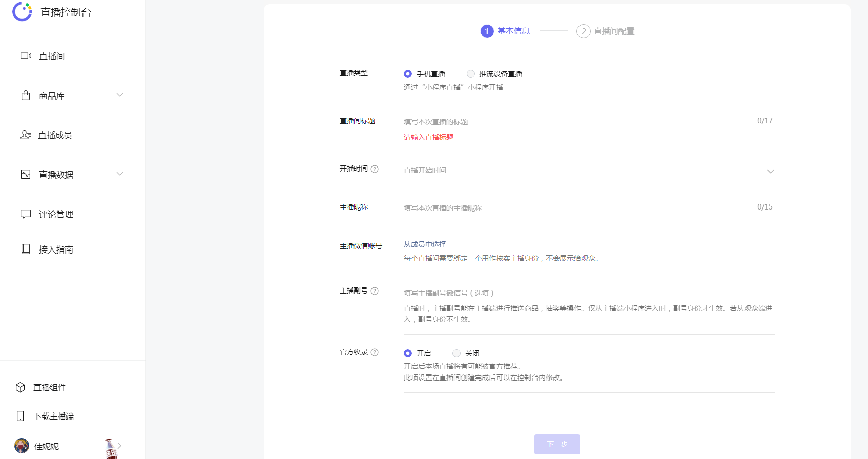868x459 pixels.
Task: Click the hint starting 每个直播间需要绑定
Action: point(502,258)
